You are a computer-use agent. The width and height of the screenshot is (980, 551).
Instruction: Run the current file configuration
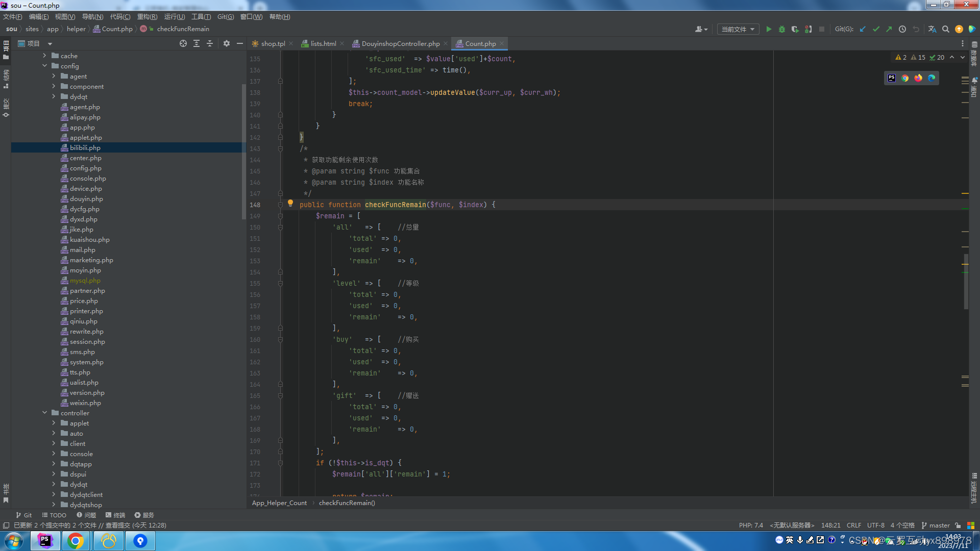(x=769, y=29)
